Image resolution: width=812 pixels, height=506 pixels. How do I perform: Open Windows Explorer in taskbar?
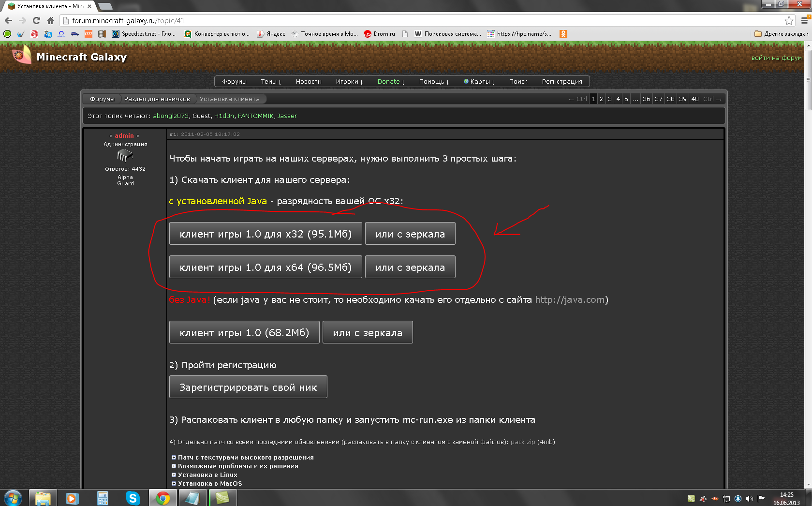(43, 498)
